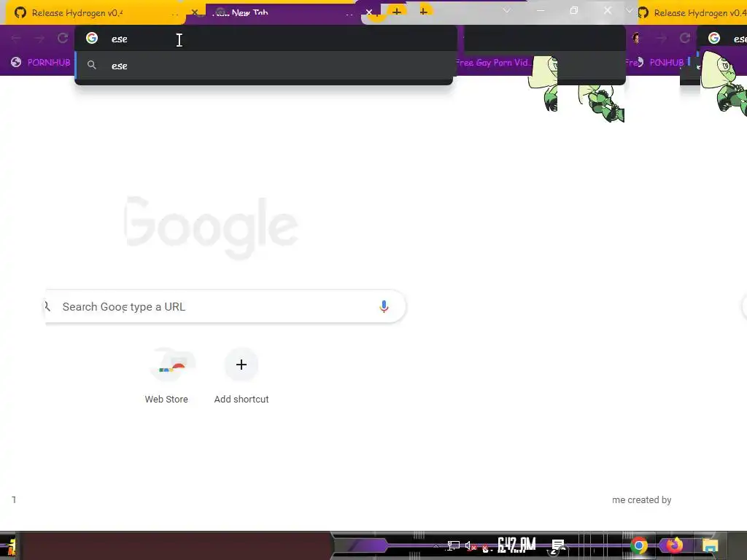This screenshot has height=560, width=747.
Task: Open the Chrome profile avatar
Action: (x=635, y=38)
